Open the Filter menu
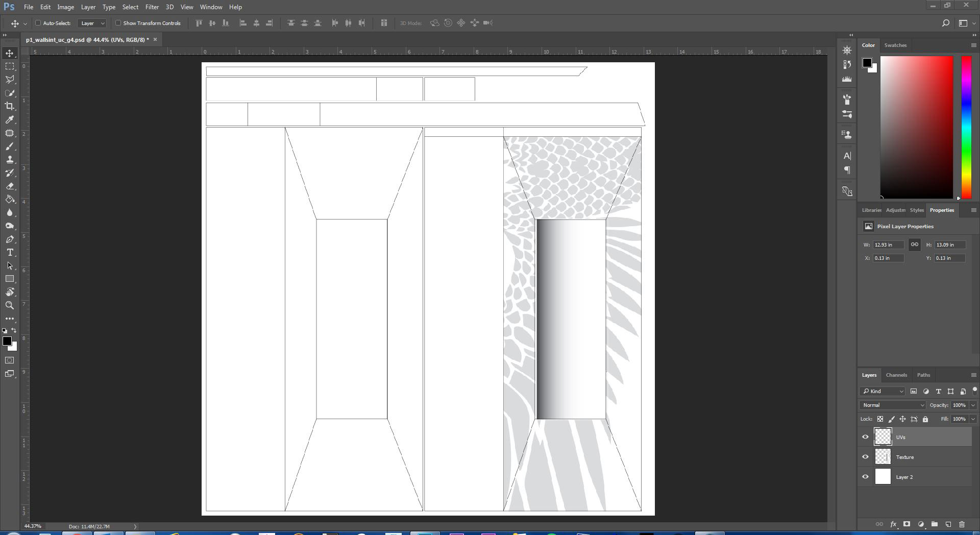Image resolution: width=980 pixels, height=535 pixels. click(x=152, y=7)
